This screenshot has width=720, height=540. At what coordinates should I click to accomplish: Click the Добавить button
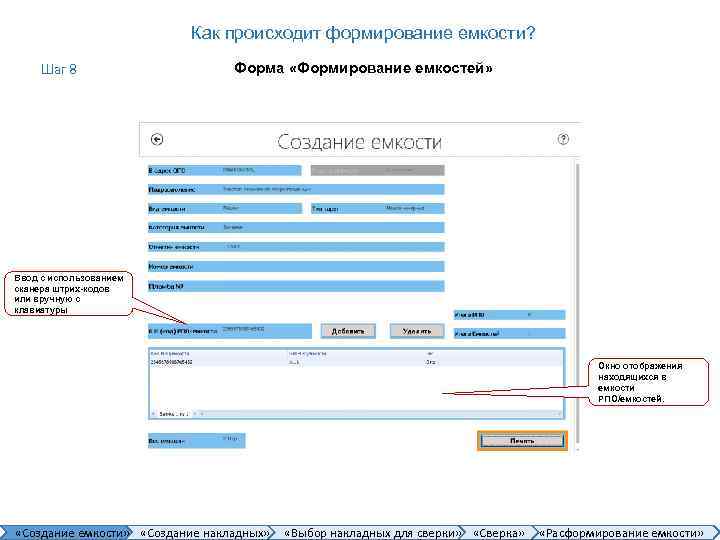coord(348,331)
